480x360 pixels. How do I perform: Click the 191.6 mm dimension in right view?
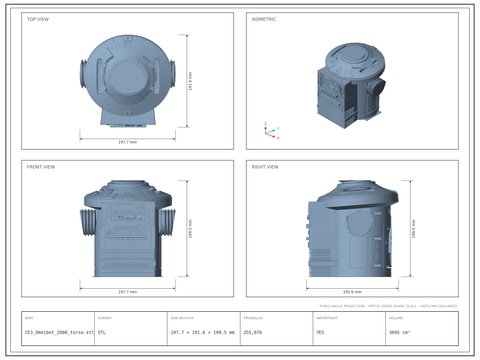(352, 292)
